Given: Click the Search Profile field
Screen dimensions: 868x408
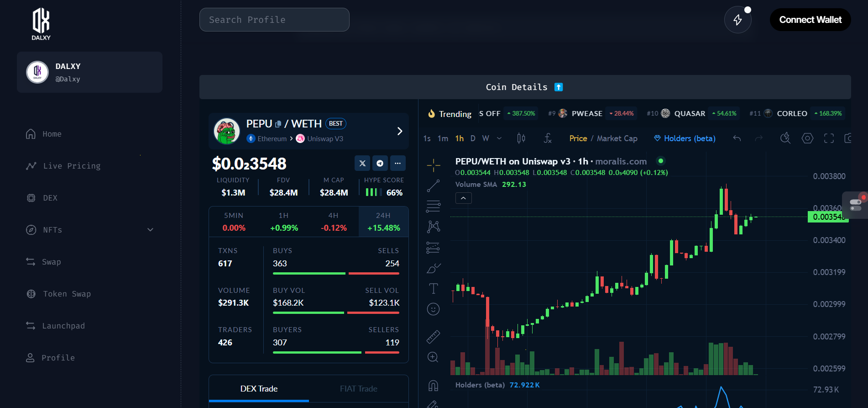Looking at the screenshot, I should pyautogui.click(x=274, y=20).
